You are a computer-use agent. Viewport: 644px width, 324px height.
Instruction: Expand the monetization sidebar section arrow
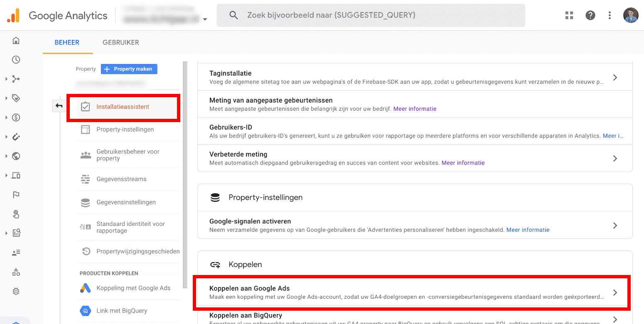(6, 118)
